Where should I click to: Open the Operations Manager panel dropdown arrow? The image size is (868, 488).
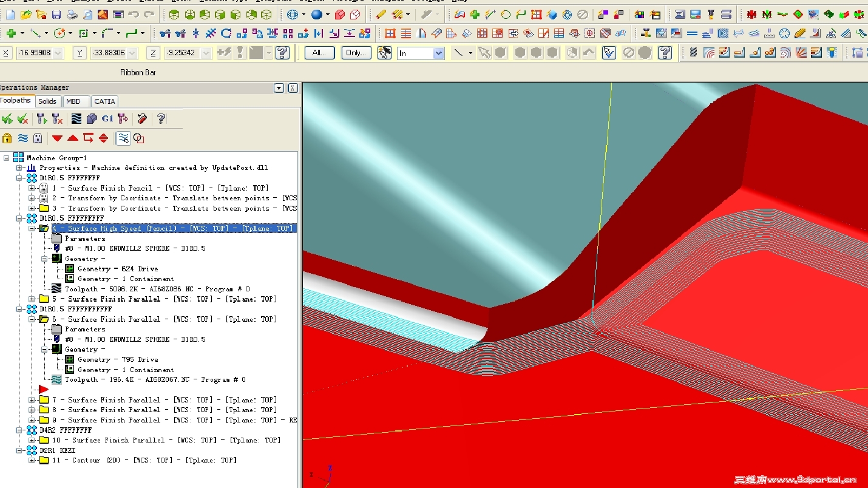(279, 88)
